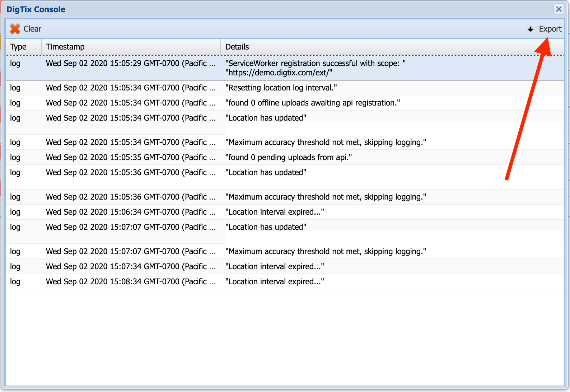Click timestamp 15:07:34 in the log
This screenshot has width=570, height=392.
(131, 266)
